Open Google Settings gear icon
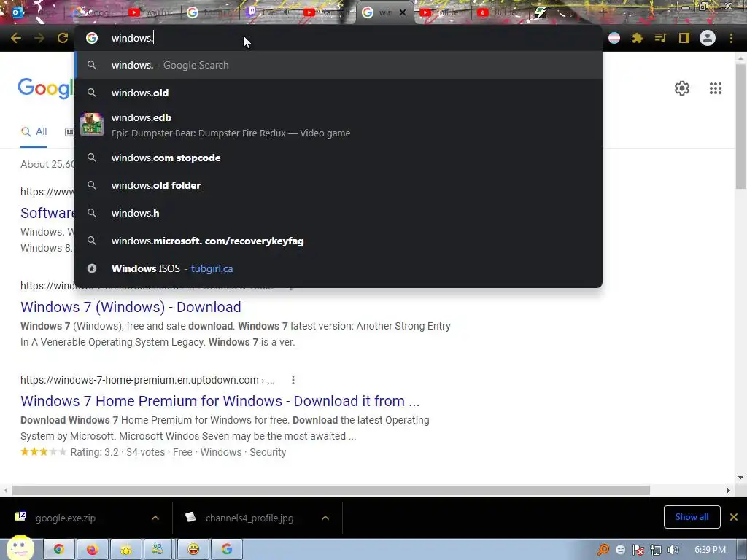The width and height of the screenshot is (747, 560). pos(682,88)
